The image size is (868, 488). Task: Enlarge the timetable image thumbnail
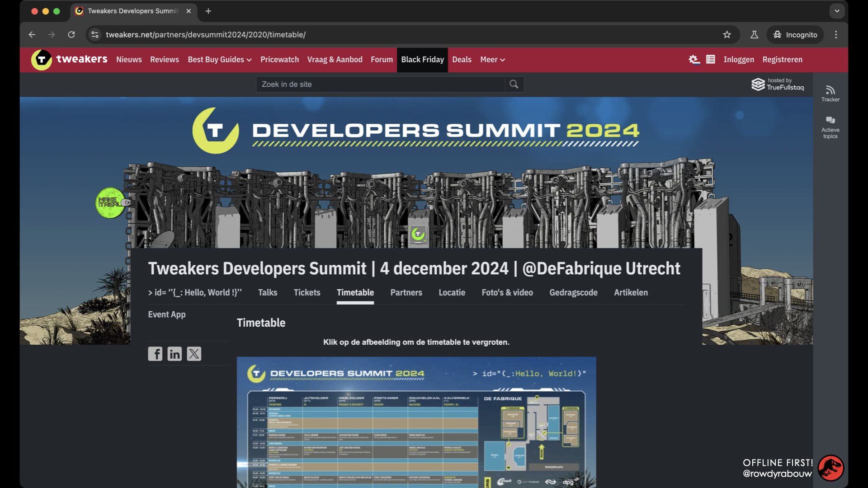click(416, 422)
